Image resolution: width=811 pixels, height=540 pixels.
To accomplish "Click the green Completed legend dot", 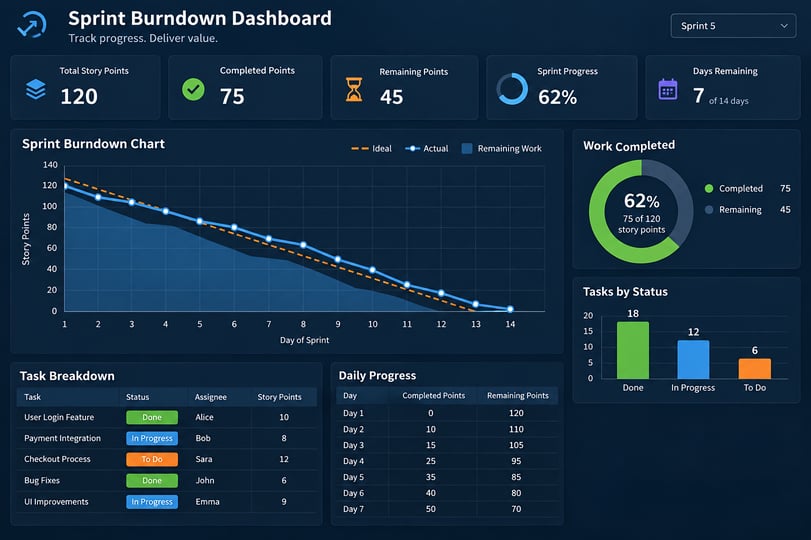I will 709,188.
